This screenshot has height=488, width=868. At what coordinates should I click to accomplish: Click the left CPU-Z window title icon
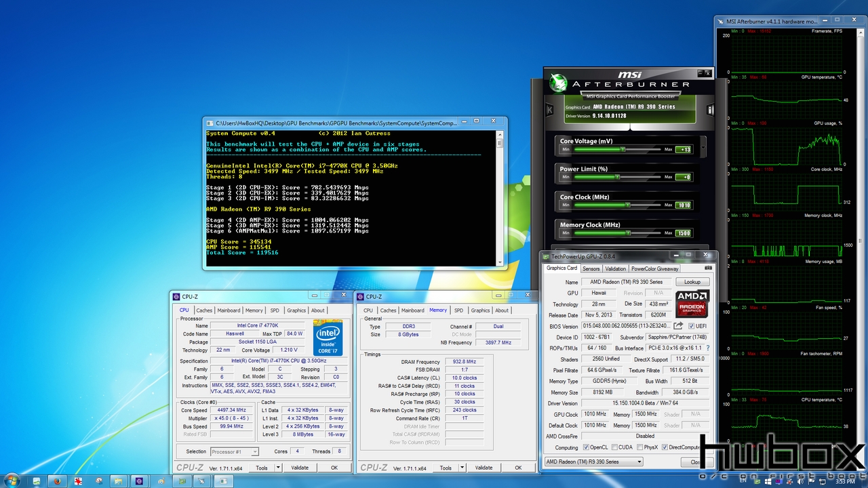pos(176,296)
